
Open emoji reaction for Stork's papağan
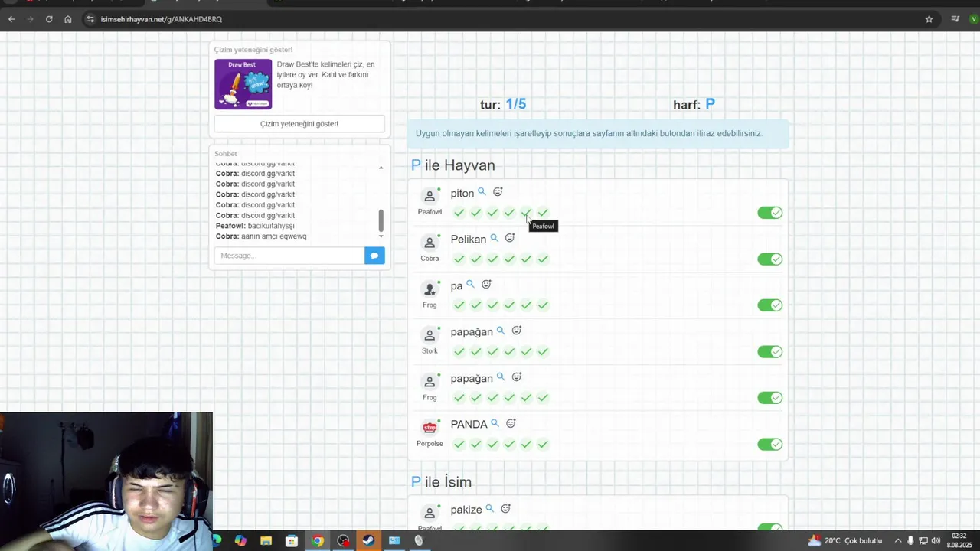pos(517,331)
